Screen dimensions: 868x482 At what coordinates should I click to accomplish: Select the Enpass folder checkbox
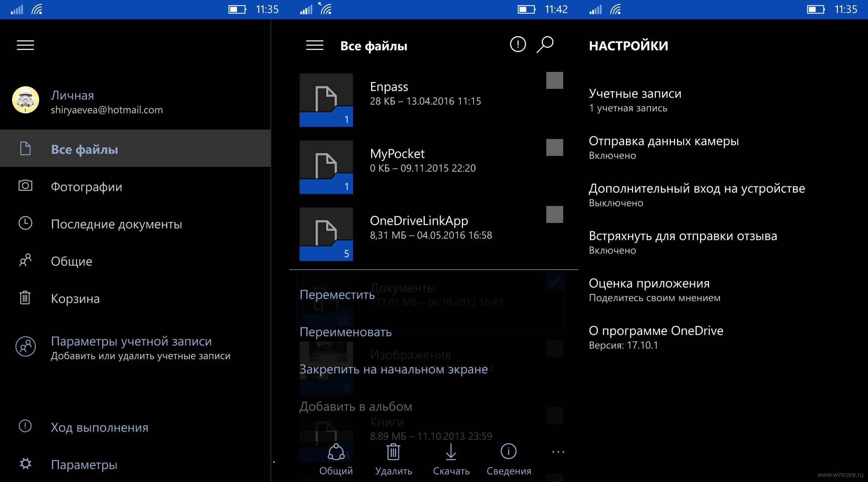[555, 80]
